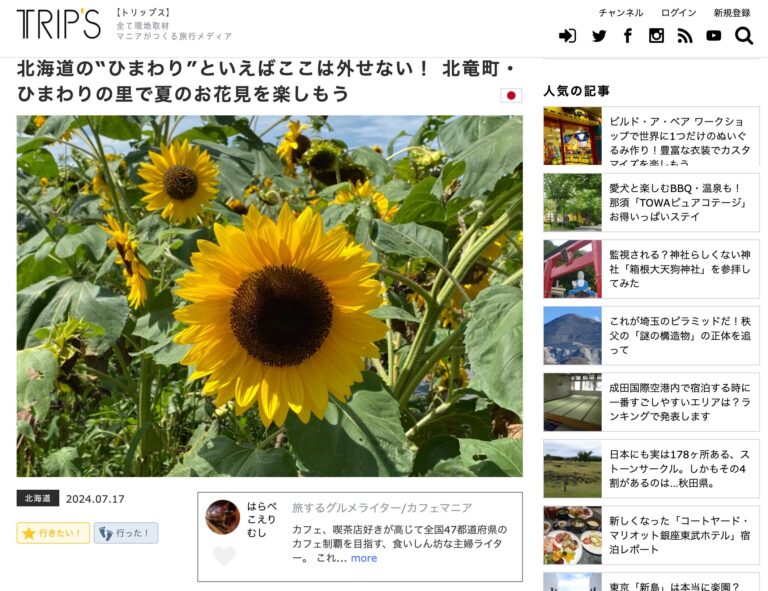768x591 pixels.
Task: Open the RSS feed icon
Action: [685, 36]
